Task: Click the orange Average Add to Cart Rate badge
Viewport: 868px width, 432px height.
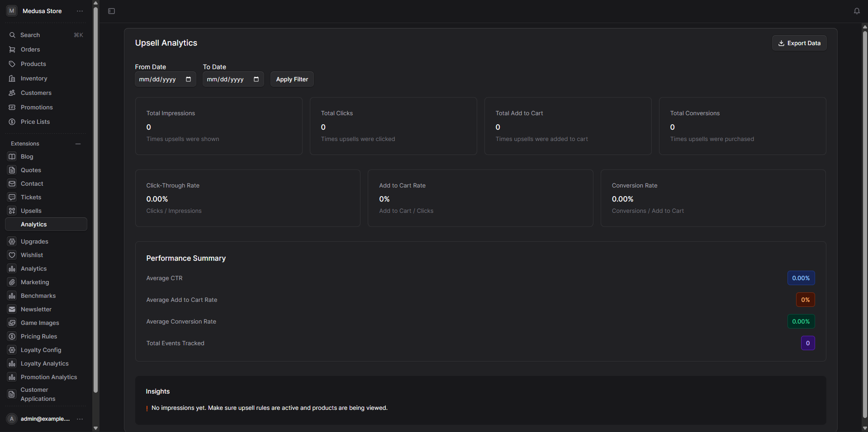Action: coord(806,300)
